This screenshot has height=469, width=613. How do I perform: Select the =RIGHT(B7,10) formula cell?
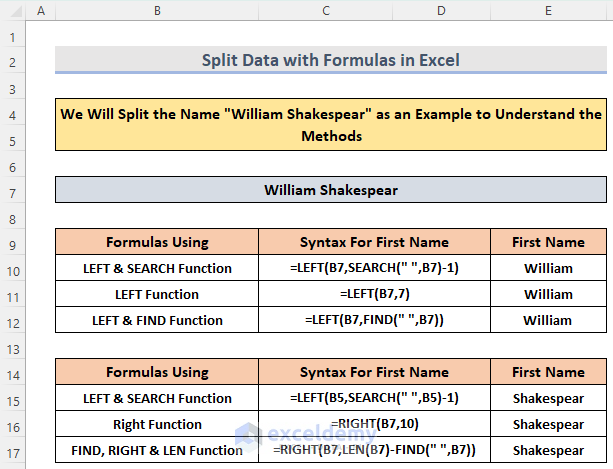pos(374,424)
